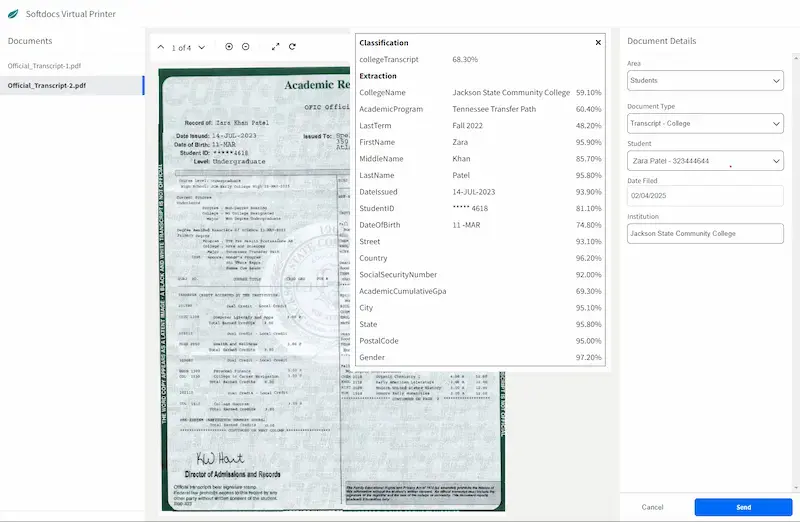Click the Gender extraction label
This screenshot has width=800, height=522.
(372, 357)
